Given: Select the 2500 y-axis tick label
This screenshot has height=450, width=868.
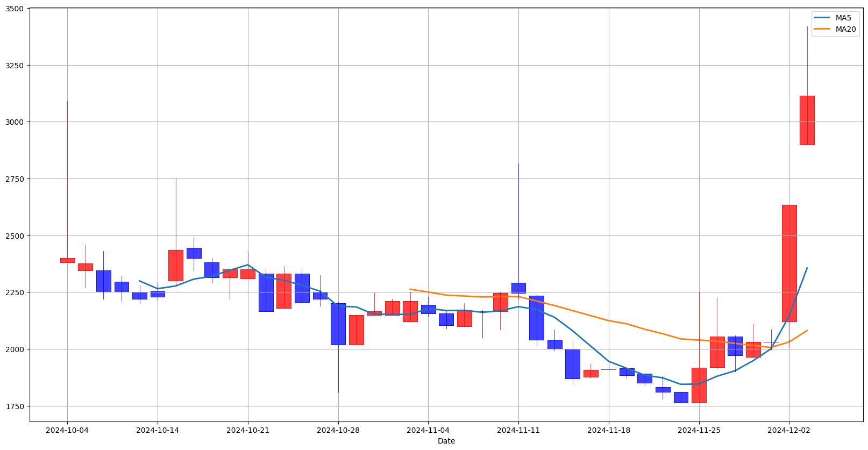Looking at the screenshot, I should click(15, 236).
